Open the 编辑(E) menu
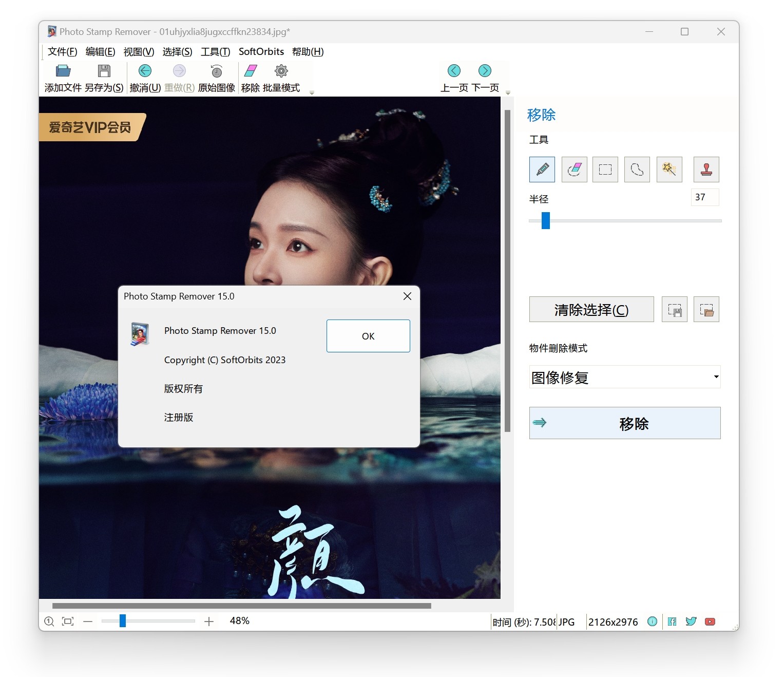Screen dimensions: 784x677 point(101,52)
